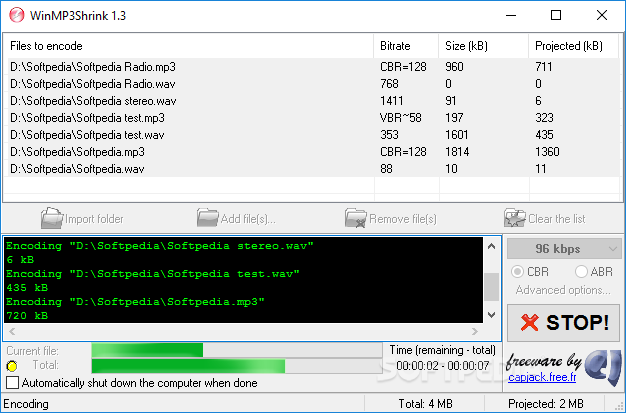The height and width of the screenshot is (413, 626).
Task: Click the resize grip in status bar corner
Action: click(x=619, y=405)
